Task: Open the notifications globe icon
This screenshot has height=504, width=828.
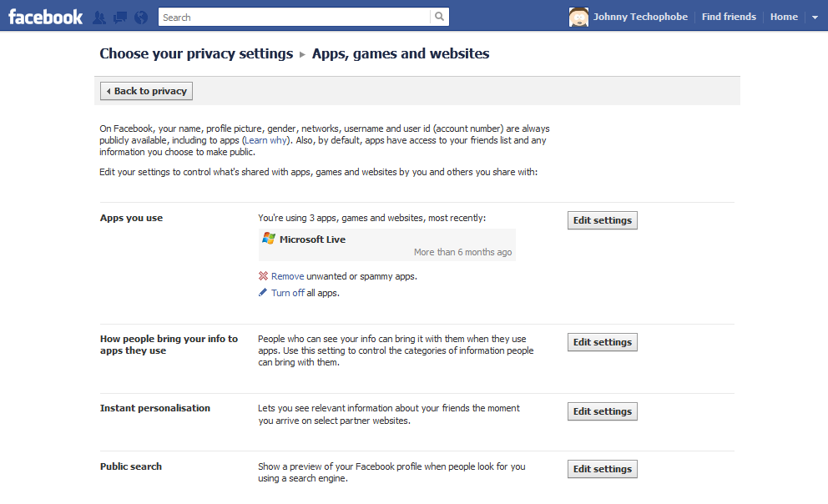Action: click(x=141, y=18)
